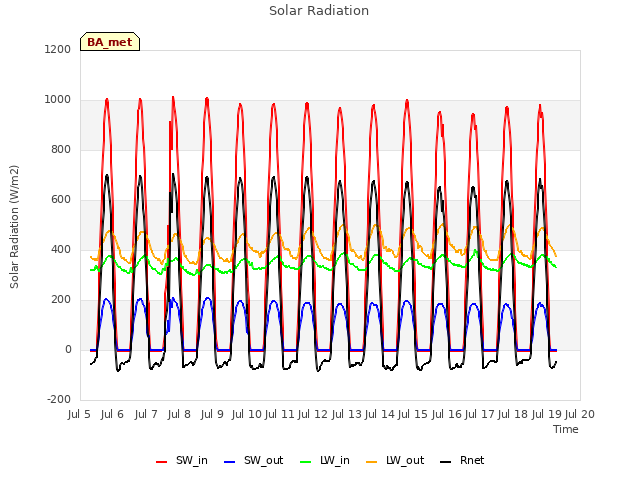
Task: Click the Jul 19 x-axis label
Action: pos(547,414)
